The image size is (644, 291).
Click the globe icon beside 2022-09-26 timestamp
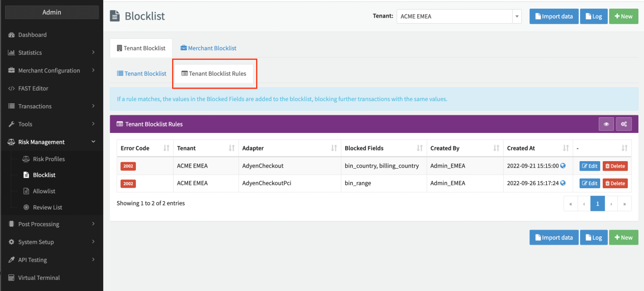(x=563, y=183)
